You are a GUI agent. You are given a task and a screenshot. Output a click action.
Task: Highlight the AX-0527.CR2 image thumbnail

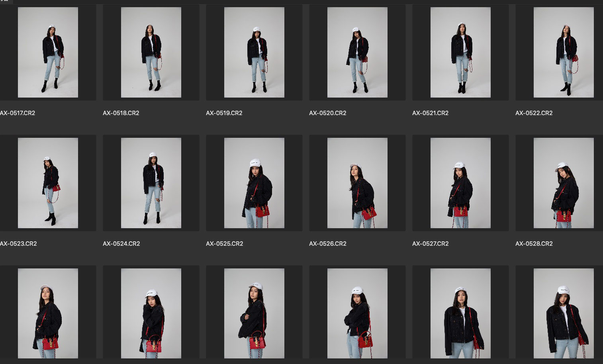[460, 183]
